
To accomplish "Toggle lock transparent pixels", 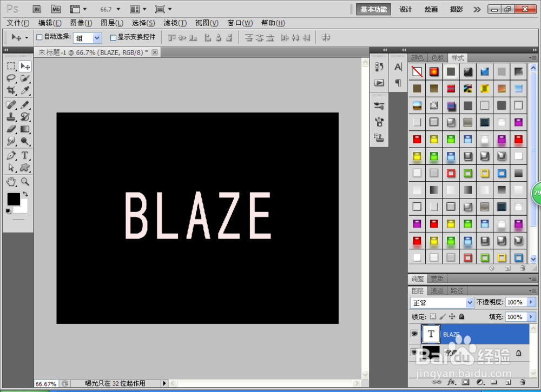I will click(433, 316).
